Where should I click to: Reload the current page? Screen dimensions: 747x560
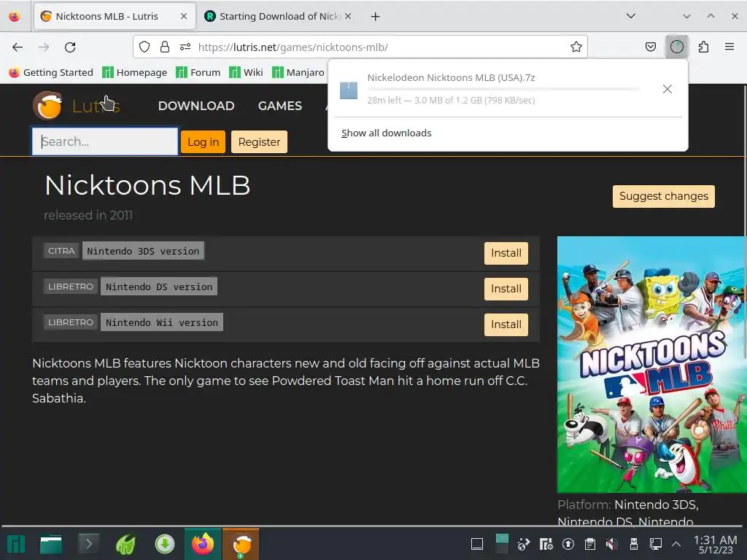click(70, 47)
